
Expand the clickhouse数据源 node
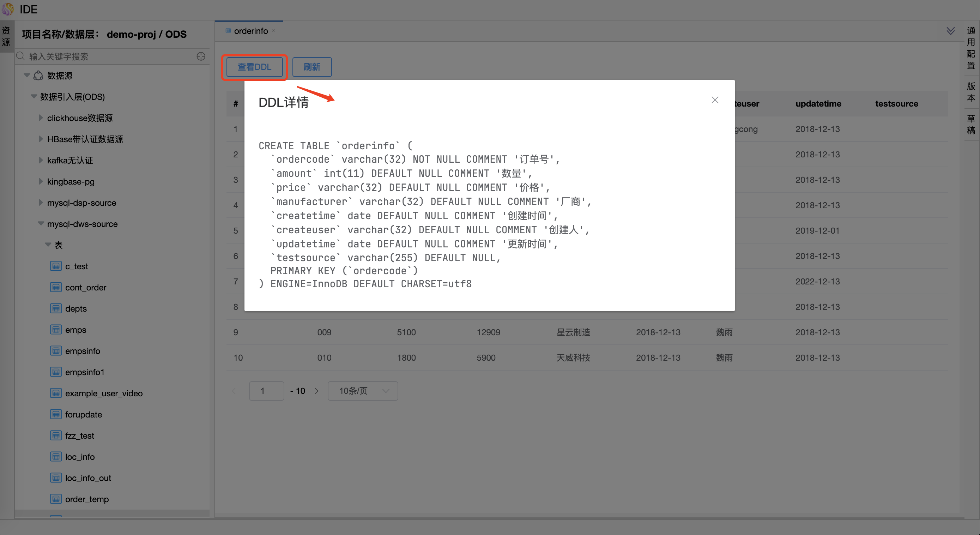pos(41,118)
